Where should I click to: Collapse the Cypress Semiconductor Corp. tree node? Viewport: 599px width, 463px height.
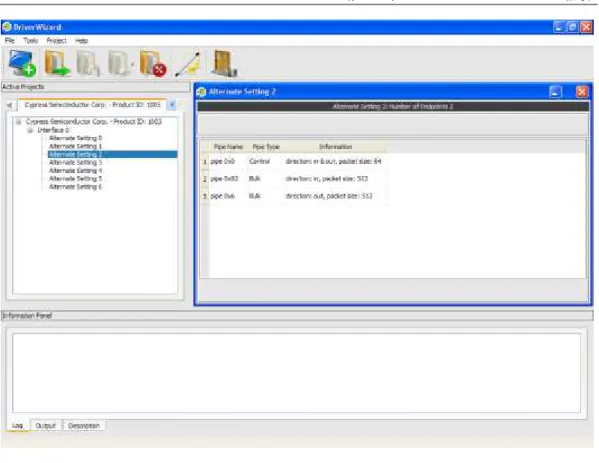pyautogui.click(x=18, y=122)
